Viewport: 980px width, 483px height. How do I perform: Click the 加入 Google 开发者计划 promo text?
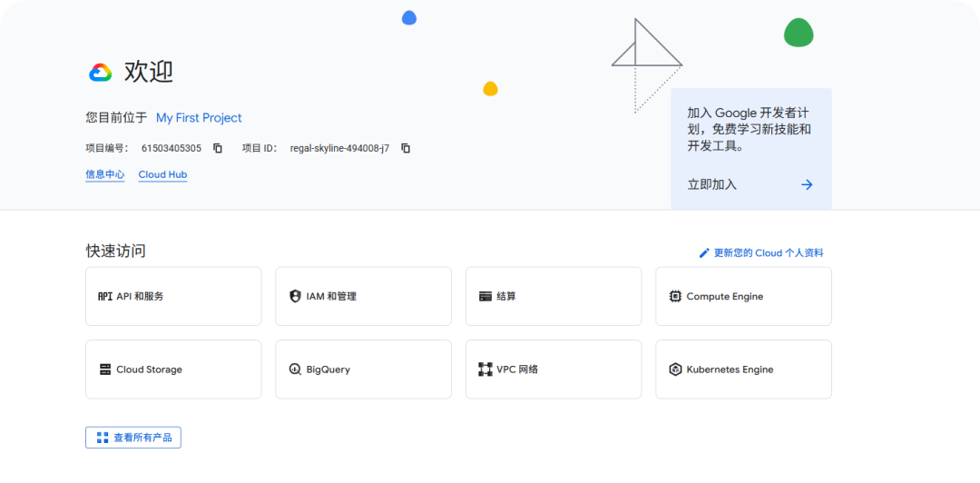click(749, 130)
